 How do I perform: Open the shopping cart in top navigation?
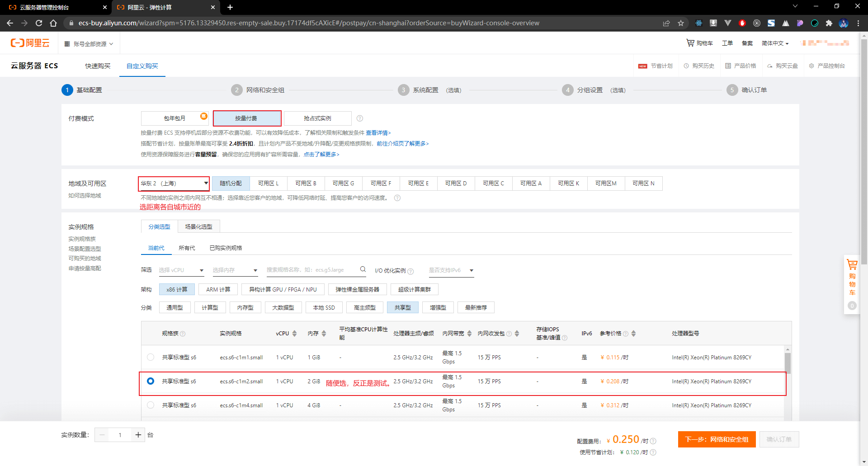(699, 43)
